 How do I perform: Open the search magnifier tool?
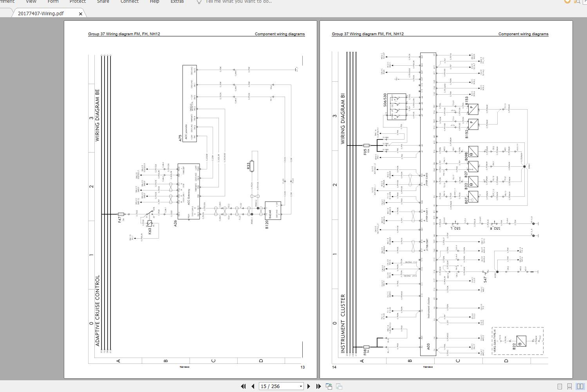tap(578, 2)
